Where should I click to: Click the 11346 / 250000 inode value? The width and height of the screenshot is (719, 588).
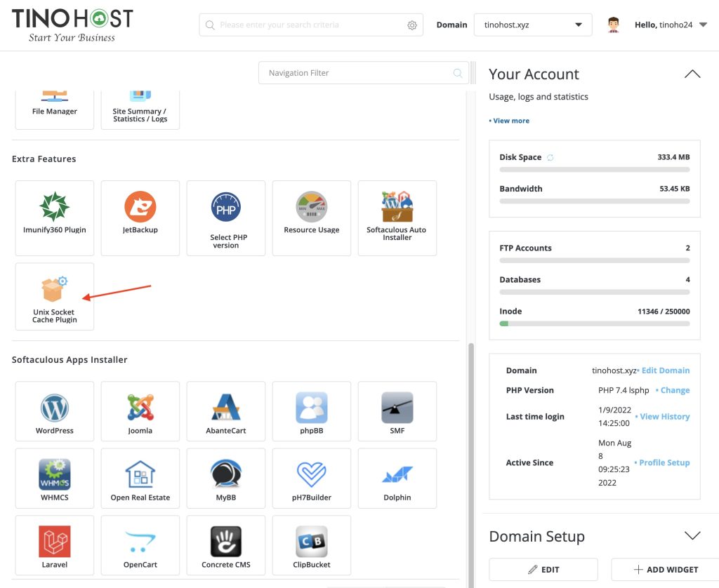click(664, 311)
